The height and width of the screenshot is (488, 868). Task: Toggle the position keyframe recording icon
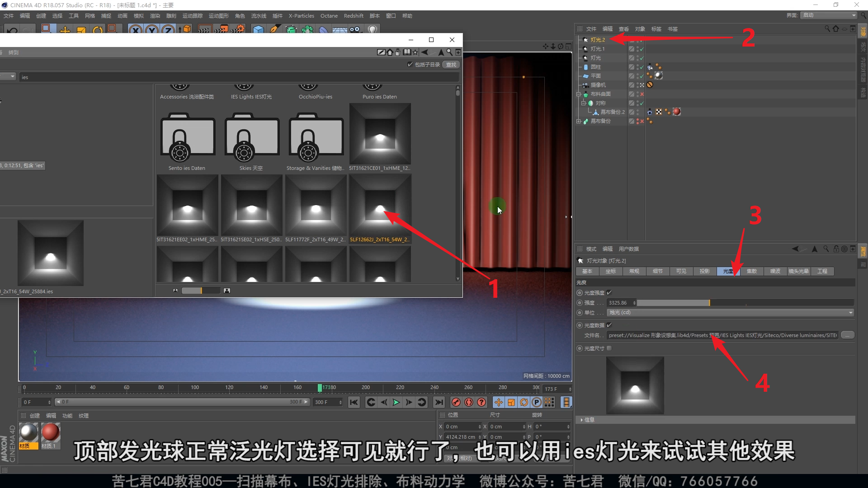(x=498, y=402)
